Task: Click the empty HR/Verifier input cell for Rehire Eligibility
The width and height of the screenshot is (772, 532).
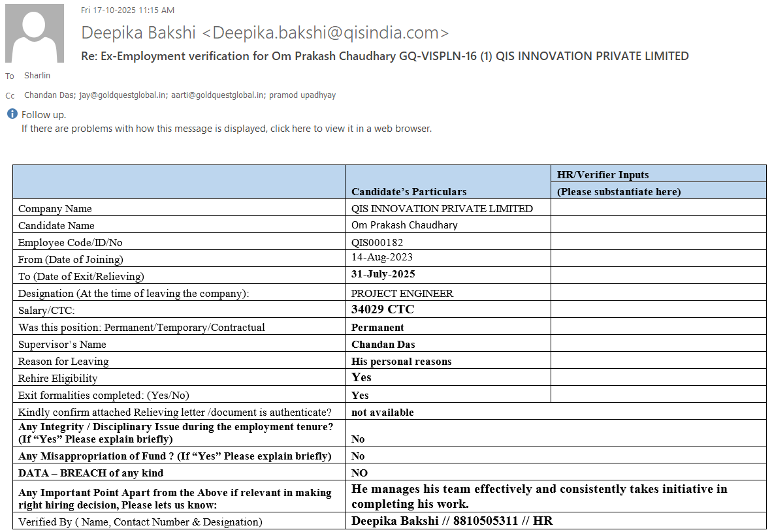Action: pos(658,377)
